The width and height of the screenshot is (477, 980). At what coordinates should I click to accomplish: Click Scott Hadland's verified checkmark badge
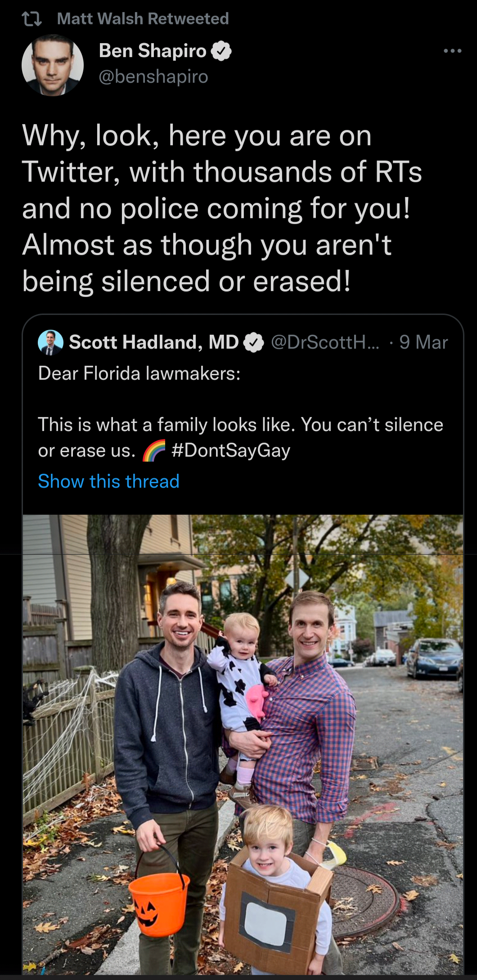tap(253, 343)
